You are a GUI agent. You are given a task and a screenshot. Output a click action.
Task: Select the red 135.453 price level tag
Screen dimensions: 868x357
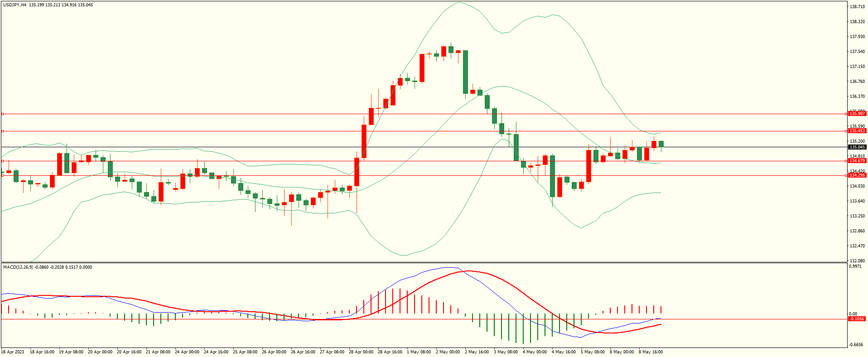(857, 131)
